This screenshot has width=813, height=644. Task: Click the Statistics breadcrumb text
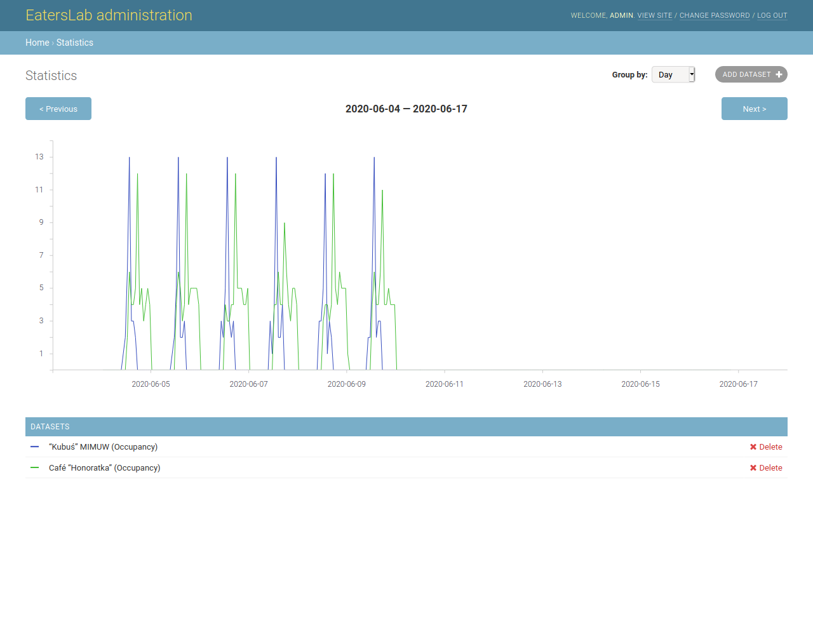point(75,43)
